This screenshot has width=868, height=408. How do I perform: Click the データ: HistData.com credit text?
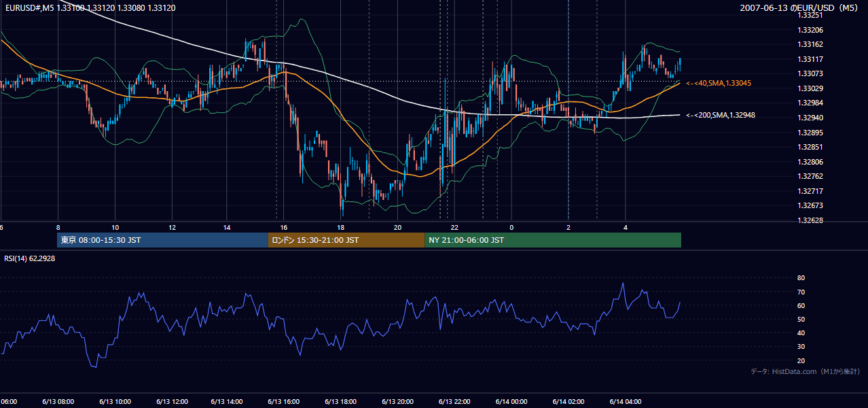pos(805,371)
